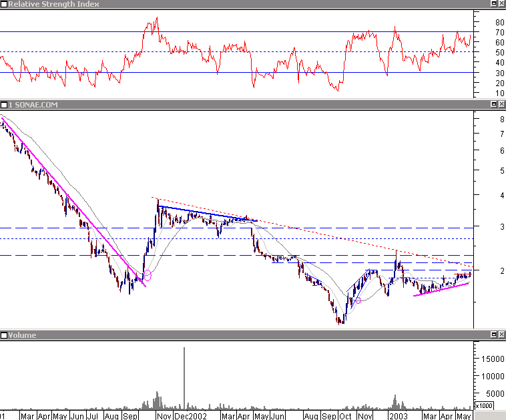The image size is (506, 420).
Task: Click the x1000 volume scale label
Action: click(484, 406)
